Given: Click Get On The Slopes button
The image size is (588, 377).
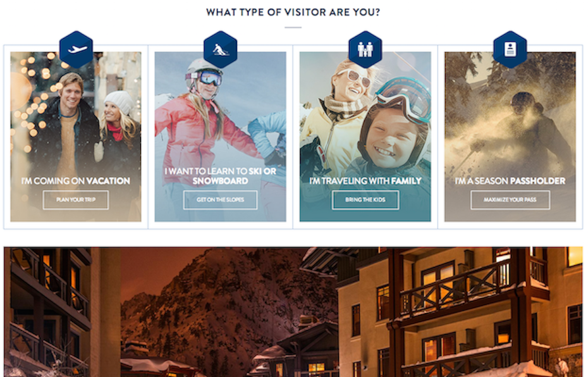Looking at the screenshot, I should [x=221, y=200].
